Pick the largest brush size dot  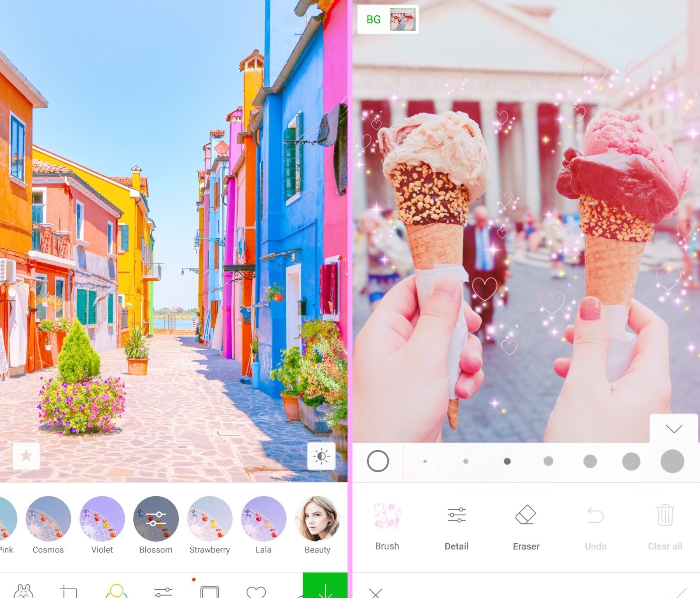(x=672, y=461)
